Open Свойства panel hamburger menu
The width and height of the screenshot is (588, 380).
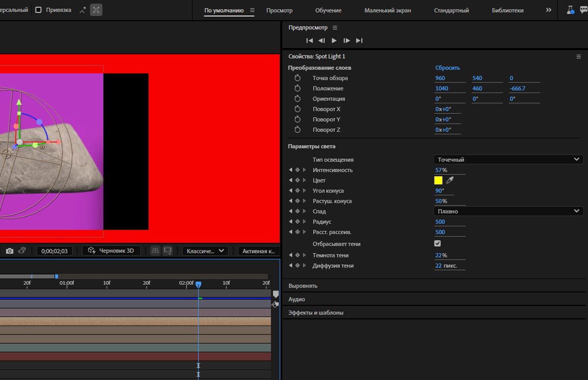tap(578, 57)
